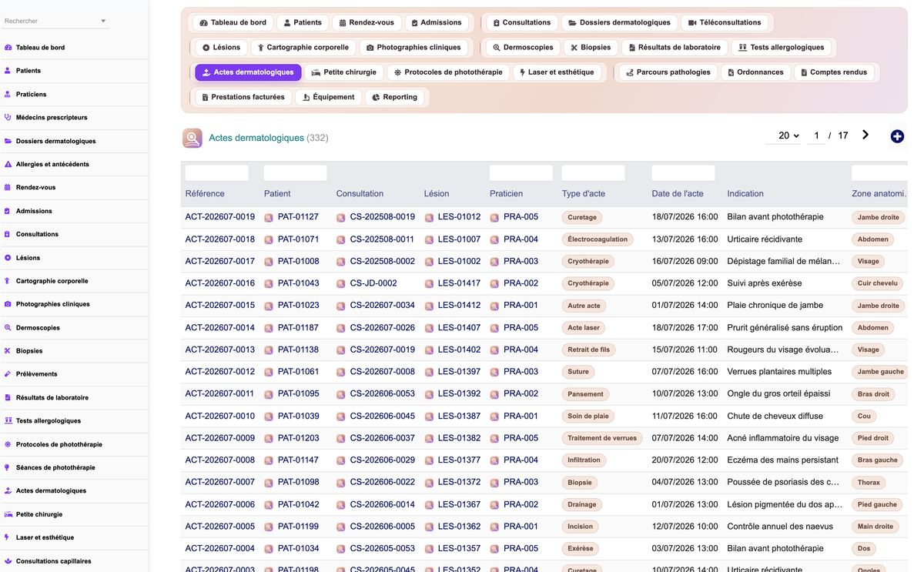Click the Allergies et antécédents warning icon

point(8,164)
